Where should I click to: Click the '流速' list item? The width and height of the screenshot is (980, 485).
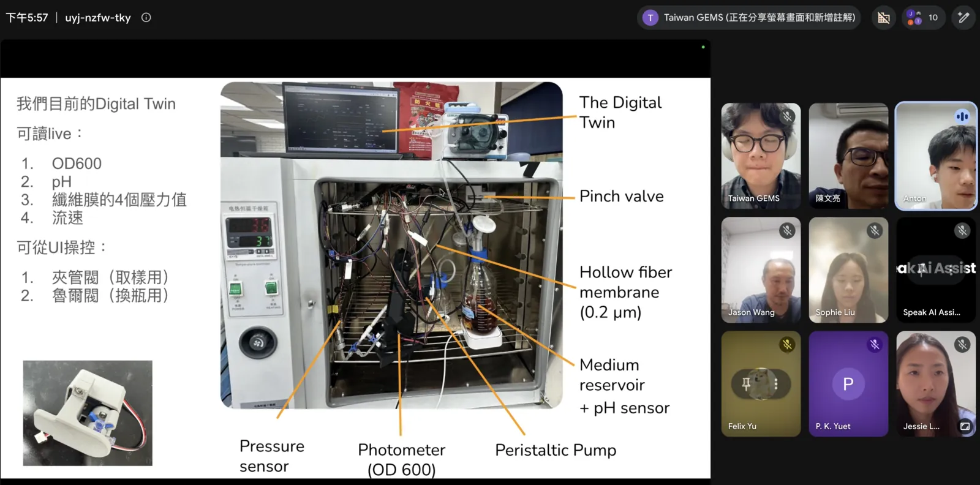pos(67,218)
